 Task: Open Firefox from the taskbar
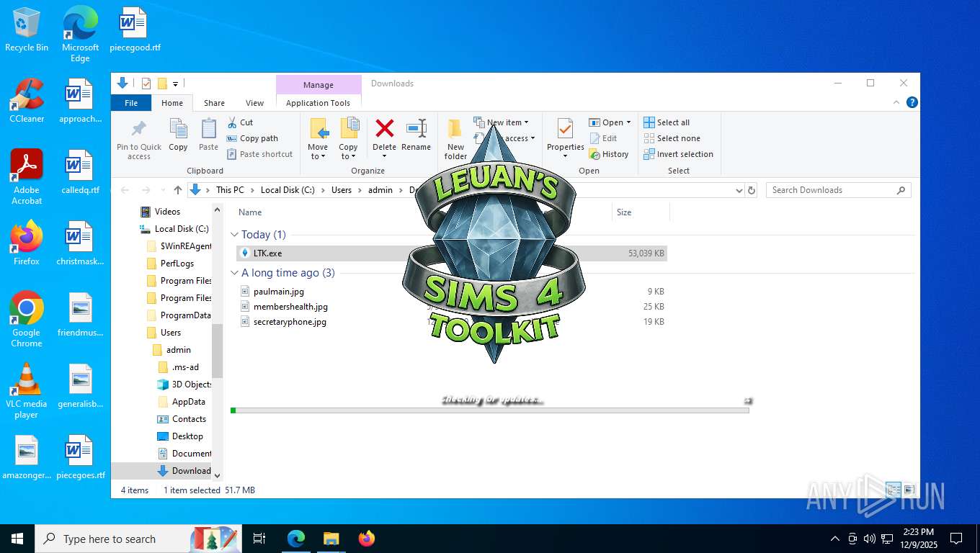pyautogui.click(x=367, y=539)
